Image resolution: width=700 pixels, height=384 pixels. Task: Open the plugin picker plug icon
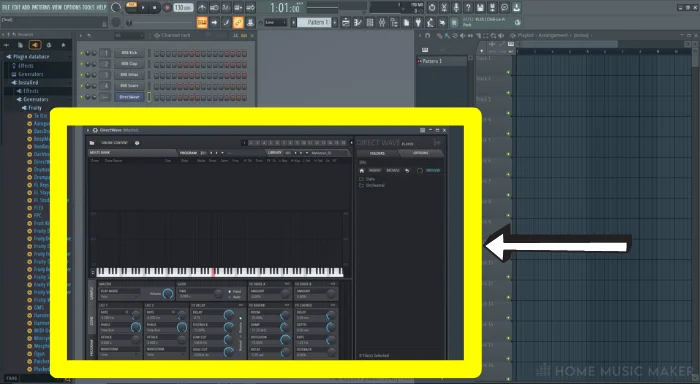coord(418,22)
